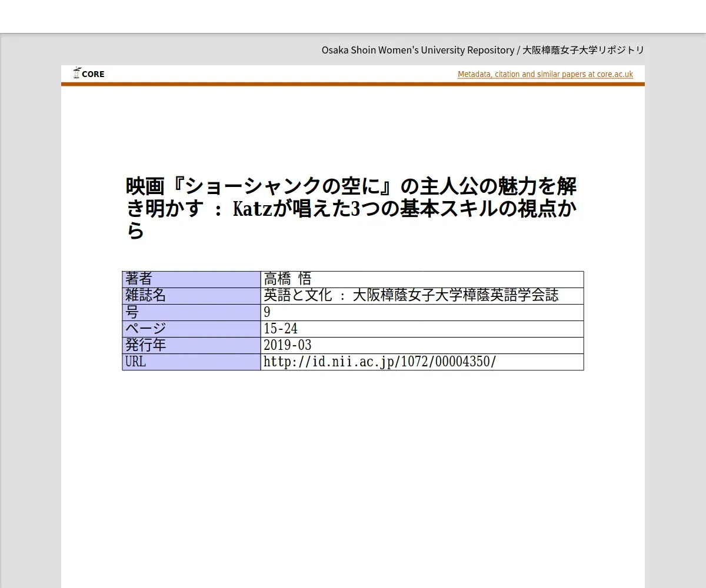
Task: Click the 発行年 label cell
Action: tap(191, 345)
